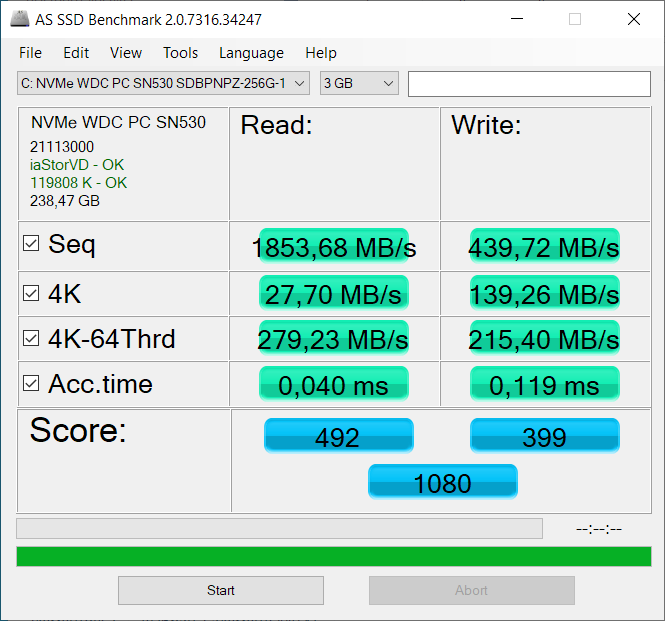
Task: Click the empty text field beside size dropdown
Action: pos(529,84)
